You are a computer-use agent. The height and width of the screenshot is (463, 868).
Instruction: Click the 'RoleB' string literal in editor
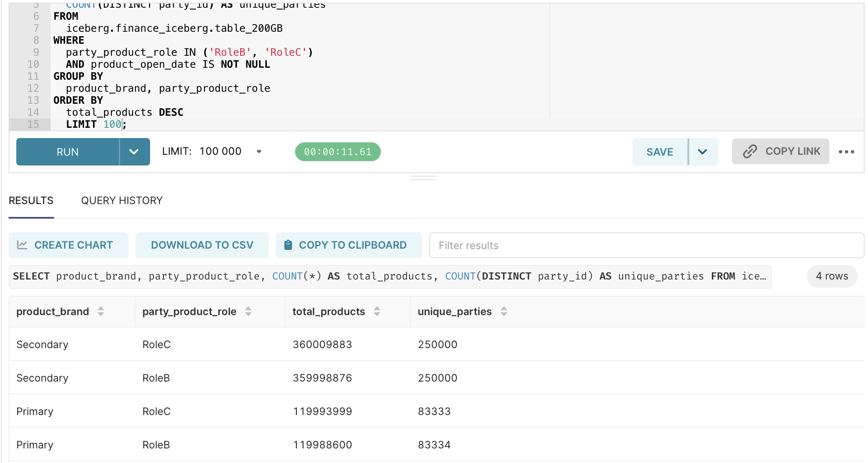[x=230, y=52]
